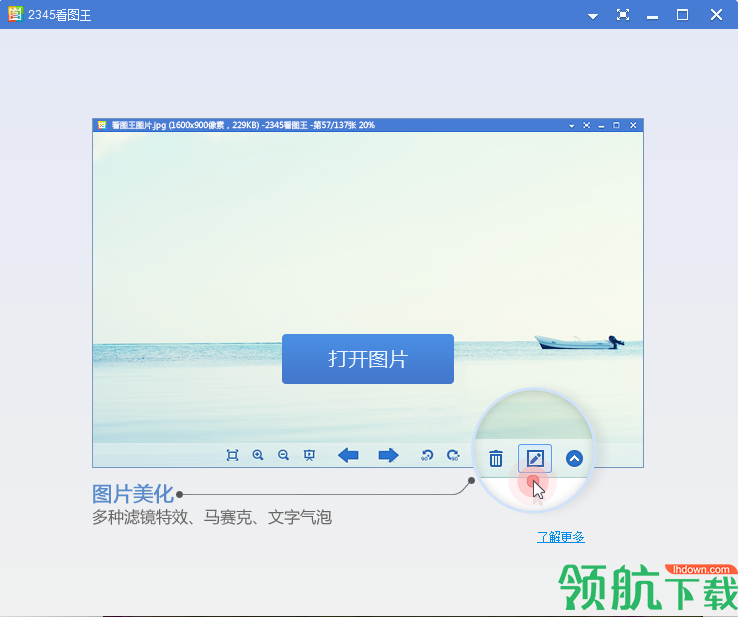Click the boat in the preview image
This screenshot has height=617, width=738.
point(579,342)
